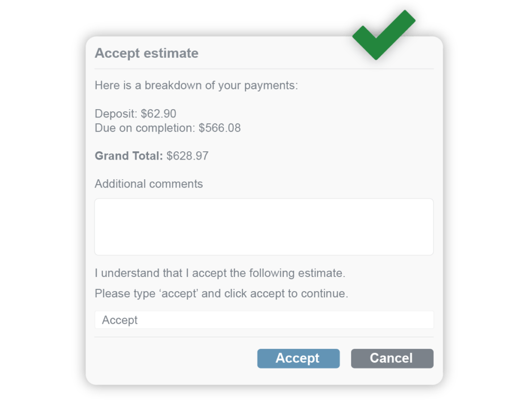This screenshot has height=407, width=532.
Task: Click the 'Due on completion:' label
Action: [x=145, y=128]
